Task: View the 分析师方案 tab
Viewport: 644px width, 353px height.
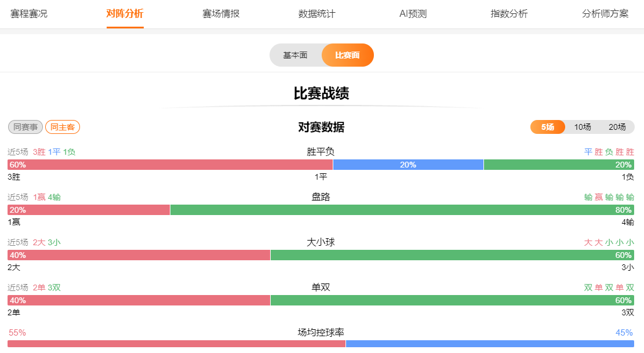Action: [x=605, y=14]
